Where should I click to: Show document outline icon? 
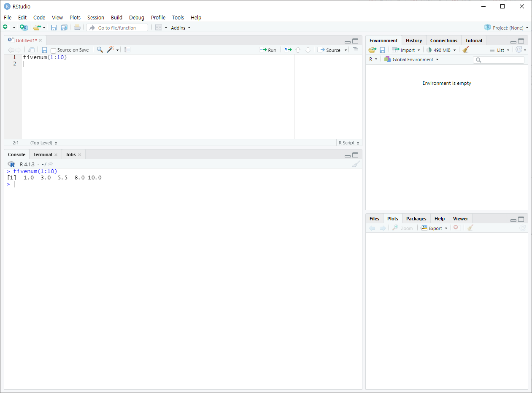[x=355, y=49]
